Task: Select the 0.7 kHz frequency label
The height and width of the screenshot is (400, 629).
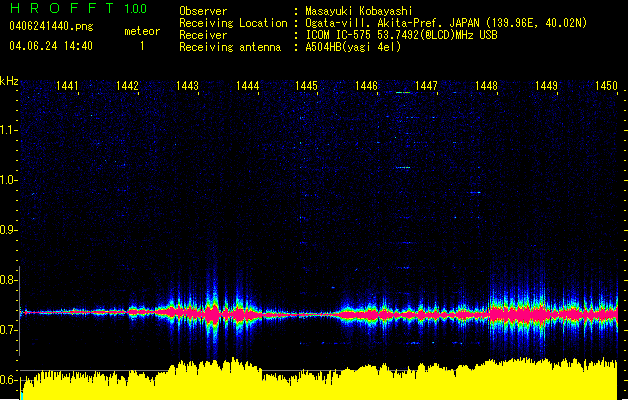Action: point(8,330)
